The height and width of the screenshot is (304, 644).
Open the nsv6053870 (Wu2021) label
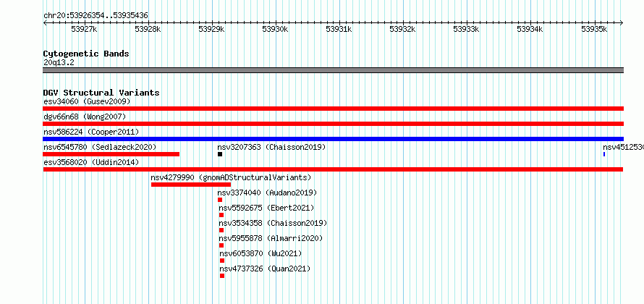coord(260,253)
